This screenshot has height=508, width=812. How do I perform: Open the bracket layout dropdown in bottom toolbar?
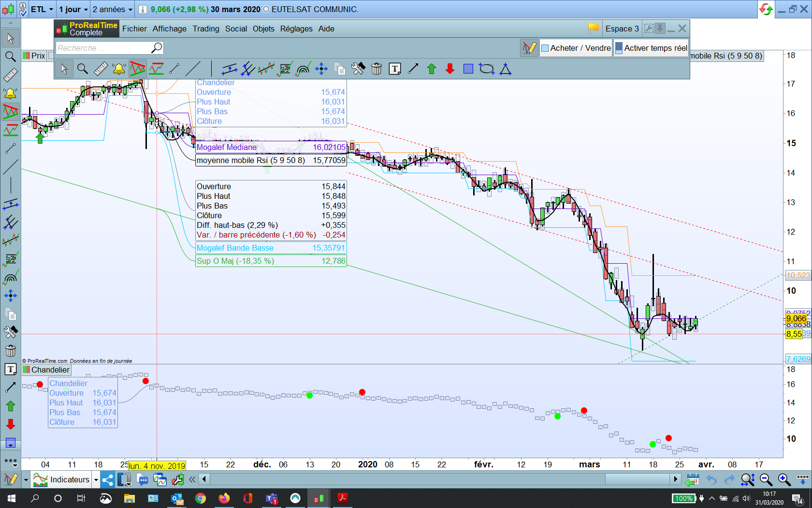tap(124, 479)
